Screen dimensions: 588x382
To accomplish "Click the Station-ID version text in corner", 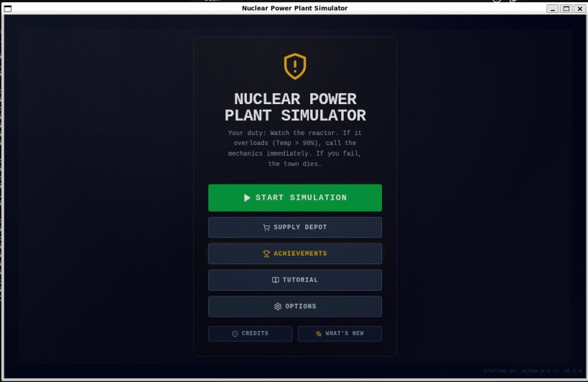I will click(x=533, y=371).
